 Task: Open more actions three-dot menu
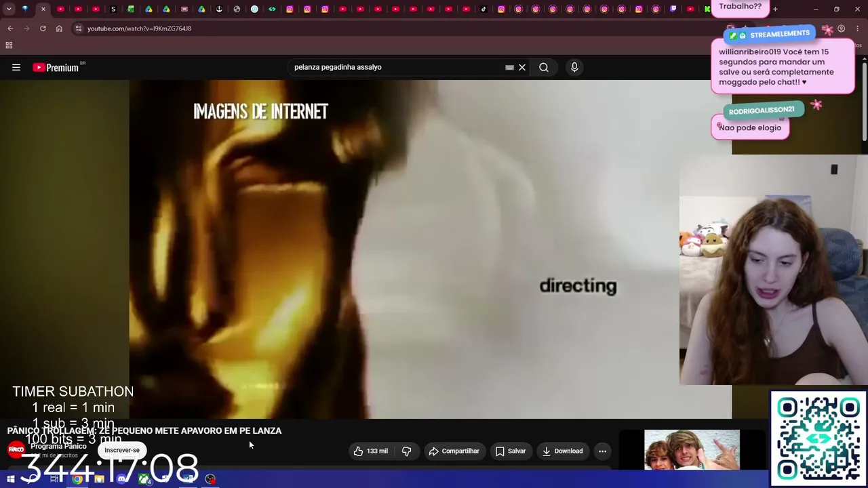coord(602,451)
